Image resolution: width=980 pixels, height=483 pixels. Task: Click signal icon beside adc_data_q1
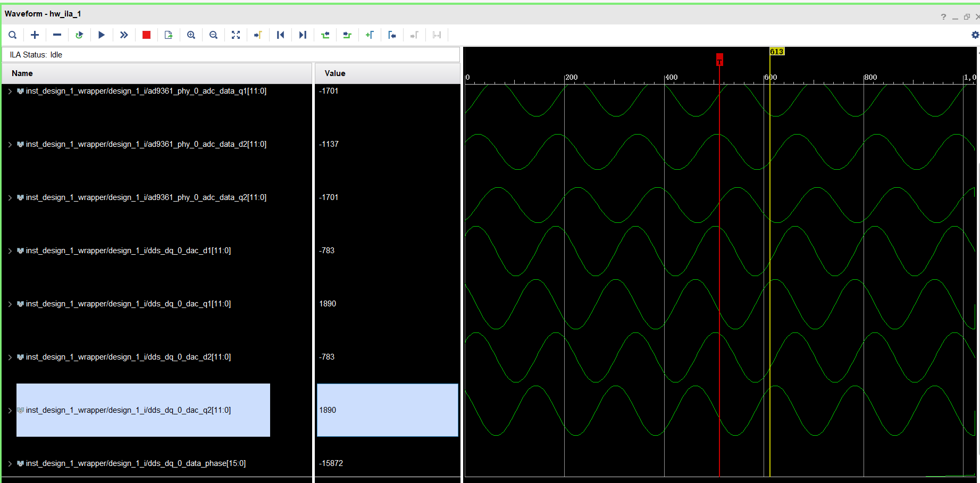pos(20,91)
